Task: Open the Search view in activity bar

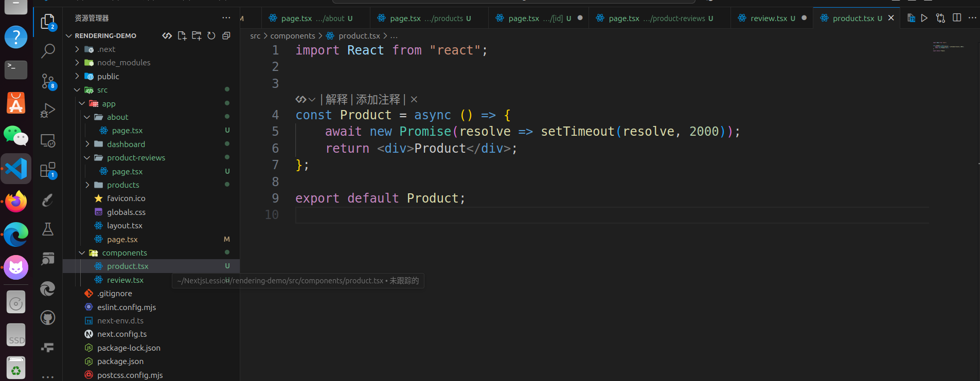Action: [48, 51]
